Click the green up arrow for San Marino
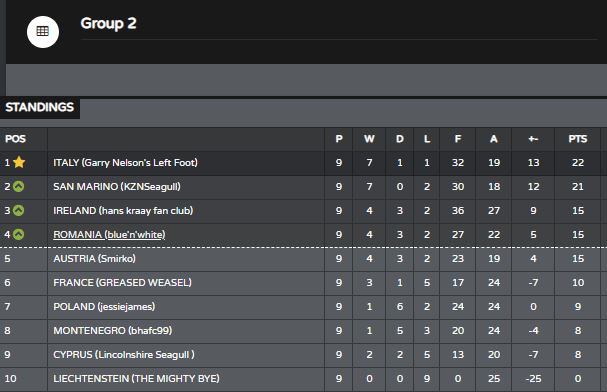The height and width of the screenshot is (392, 607). tap(19, 187)
